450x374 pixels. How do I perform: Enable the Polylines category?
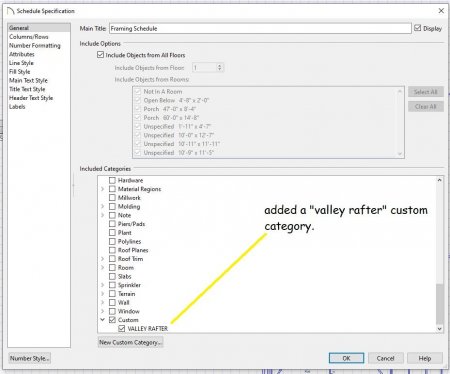tap(112, 241)
